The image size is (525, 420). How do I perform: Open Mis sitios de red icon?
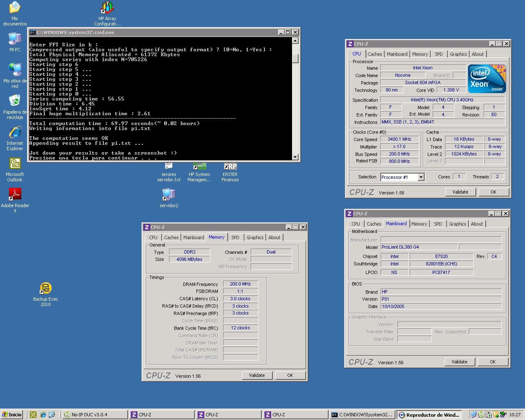tap(15, 75)
